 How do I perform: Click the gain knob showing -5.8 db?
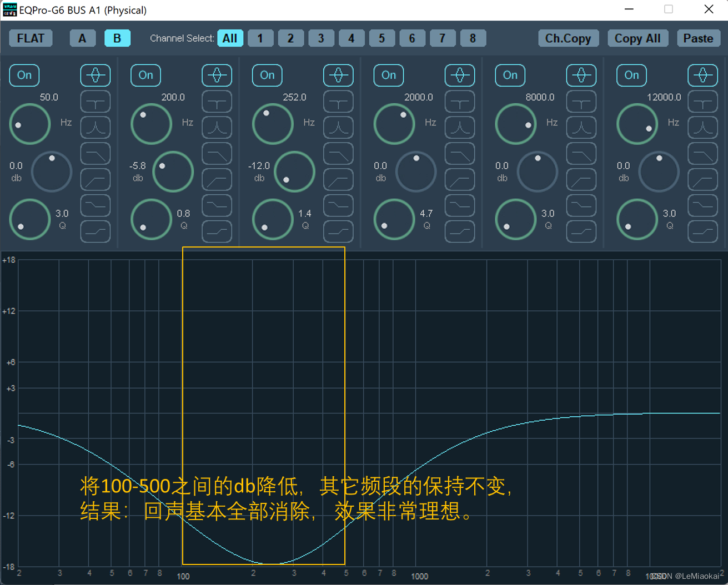tap(173, 172)
